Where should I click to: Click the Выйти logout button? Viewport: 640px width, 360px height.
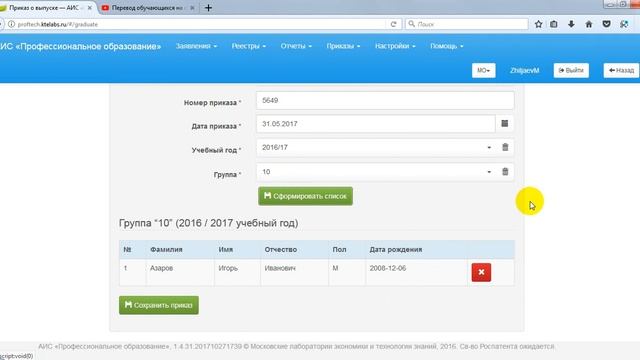point(571,70)
